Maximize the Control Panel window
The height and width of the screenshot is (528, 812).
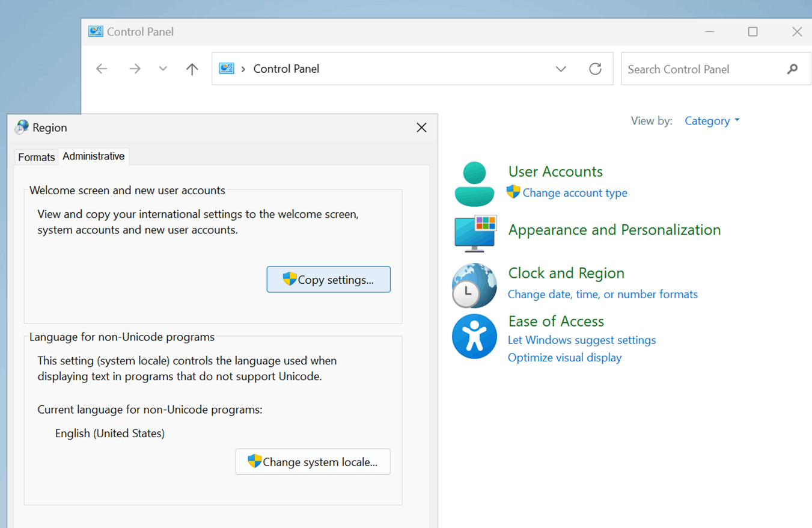point(752,32)
